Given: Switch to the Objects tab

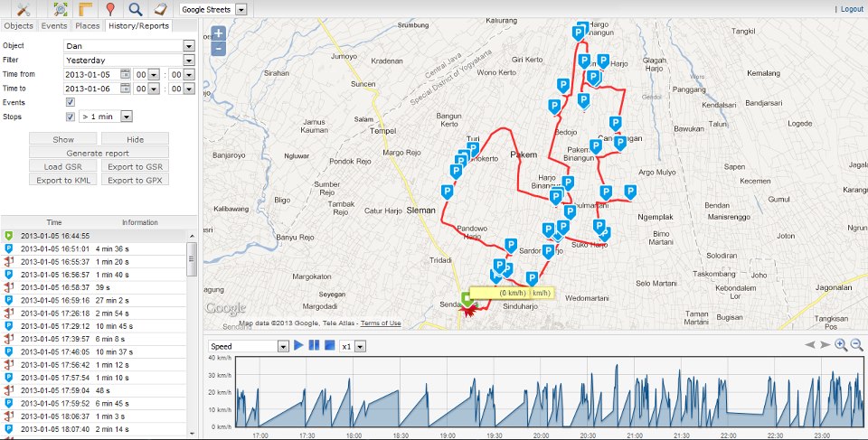Looking at the screenshot, I should 19,25.
